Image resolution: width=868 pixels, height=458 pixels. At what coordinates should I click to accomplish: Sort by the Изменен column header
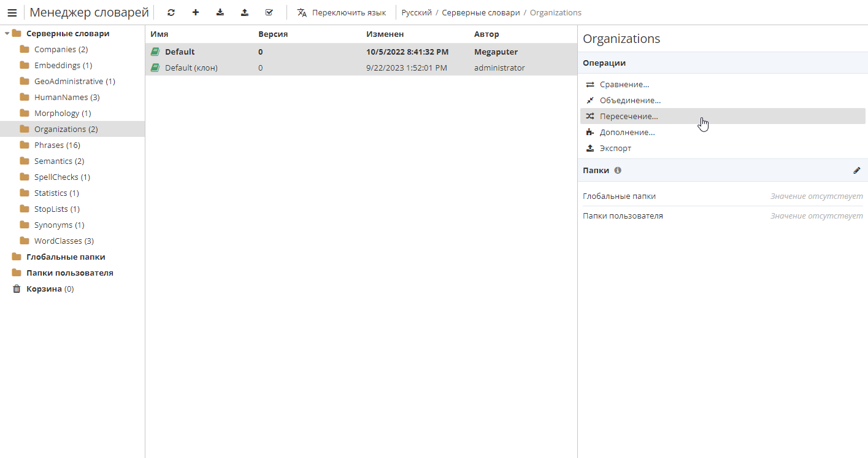pos(385,34)
